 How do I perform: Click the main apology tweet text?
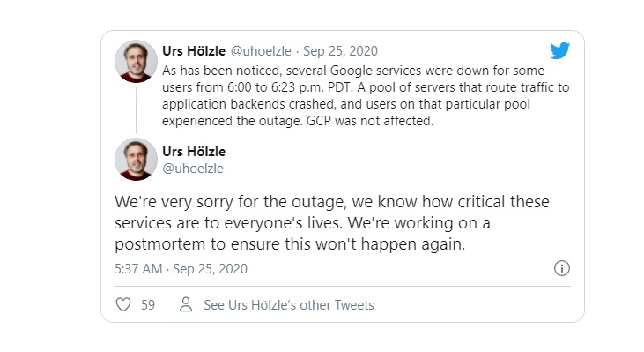pyautogui.click(x=332, y=223)
